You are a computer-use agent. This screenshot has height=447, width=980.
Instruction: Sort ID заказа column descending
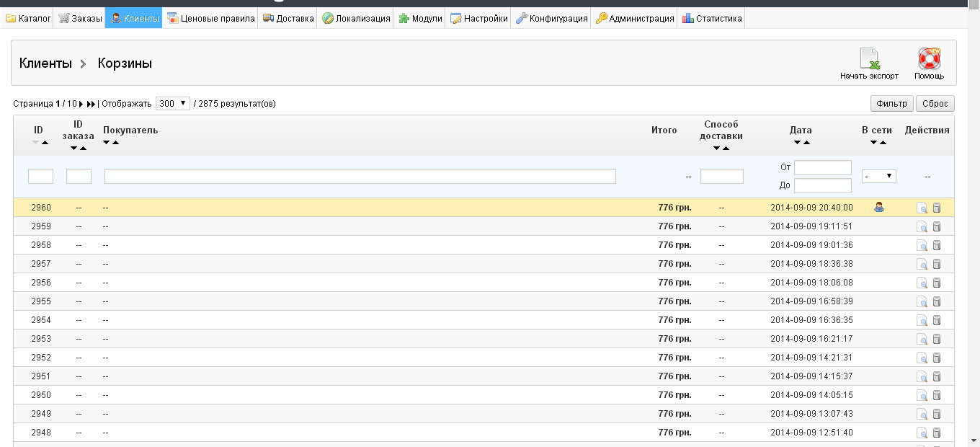tap(73, 149)
